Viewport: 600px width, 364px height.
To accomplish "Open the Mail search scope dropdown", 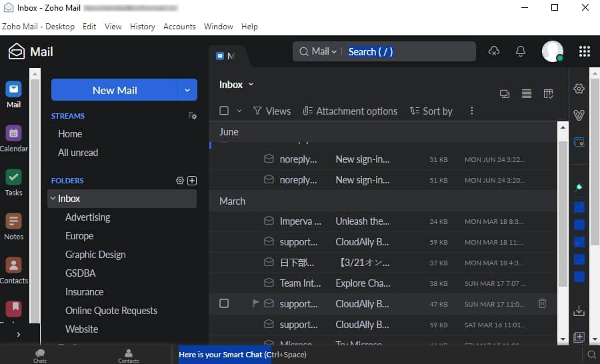I will click(x=319, y=52).
